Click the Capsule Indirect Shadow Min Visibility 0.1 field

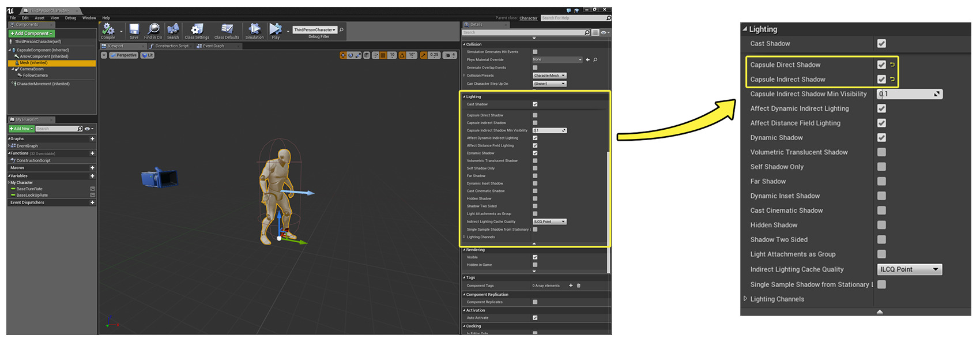click(x=910, y=94)
